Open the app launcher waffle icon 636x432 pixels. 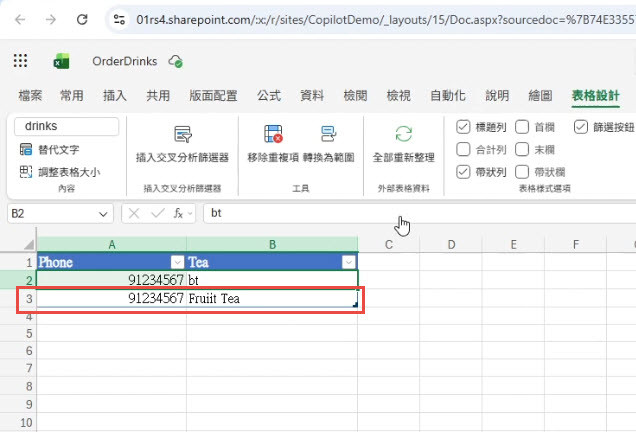(x=20, y=61)
